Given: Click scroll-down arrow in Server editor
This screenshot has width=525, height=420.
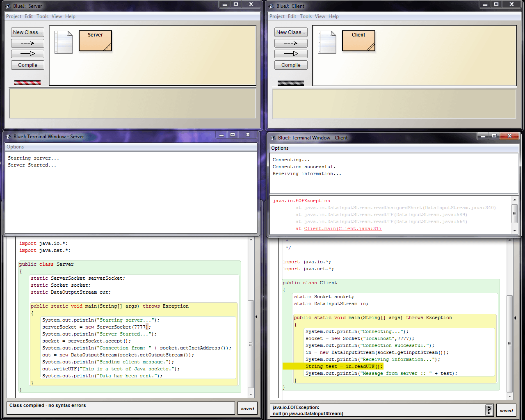Looking at the screenshot, I should (x=251, y=395).
